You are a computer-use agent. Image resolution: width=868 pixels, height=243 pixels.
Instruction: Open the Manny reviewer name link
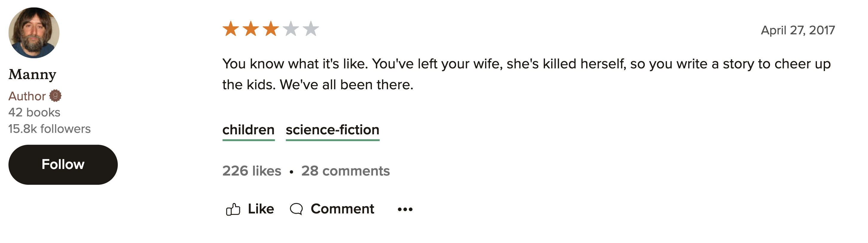coord(32,74)
